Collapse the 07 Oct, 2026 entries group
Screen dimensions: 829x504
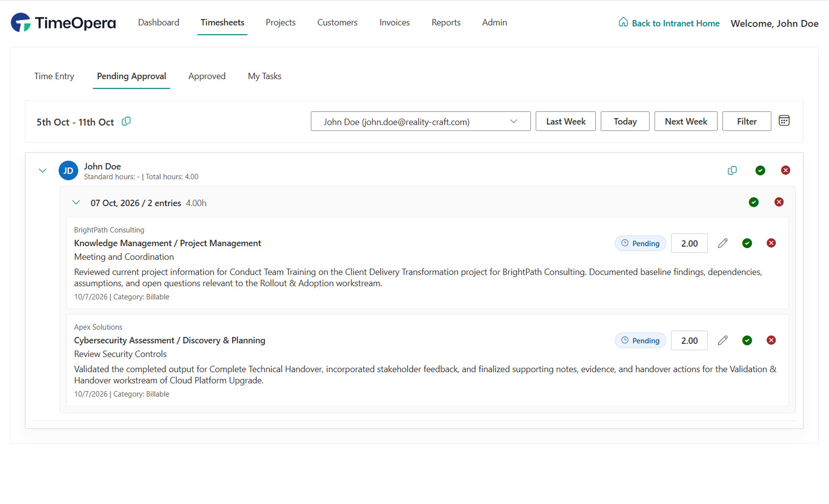coord(76,202)
